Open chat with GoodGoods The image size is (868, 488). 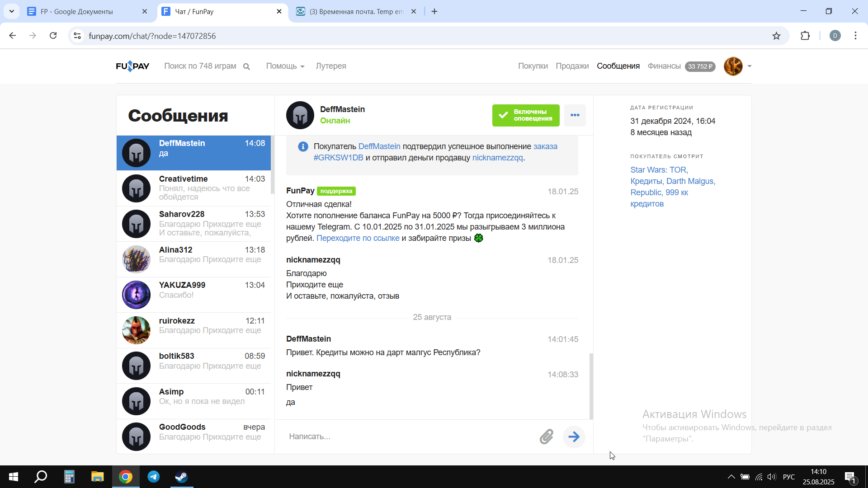coord(194,436)
